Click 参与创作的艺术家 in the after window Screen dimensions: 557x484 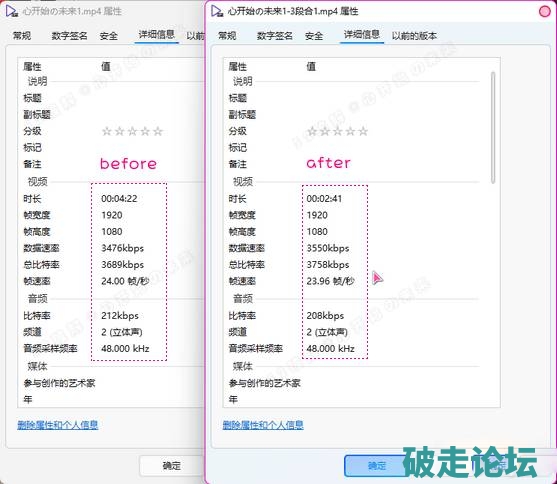click(x=265, y=383)
